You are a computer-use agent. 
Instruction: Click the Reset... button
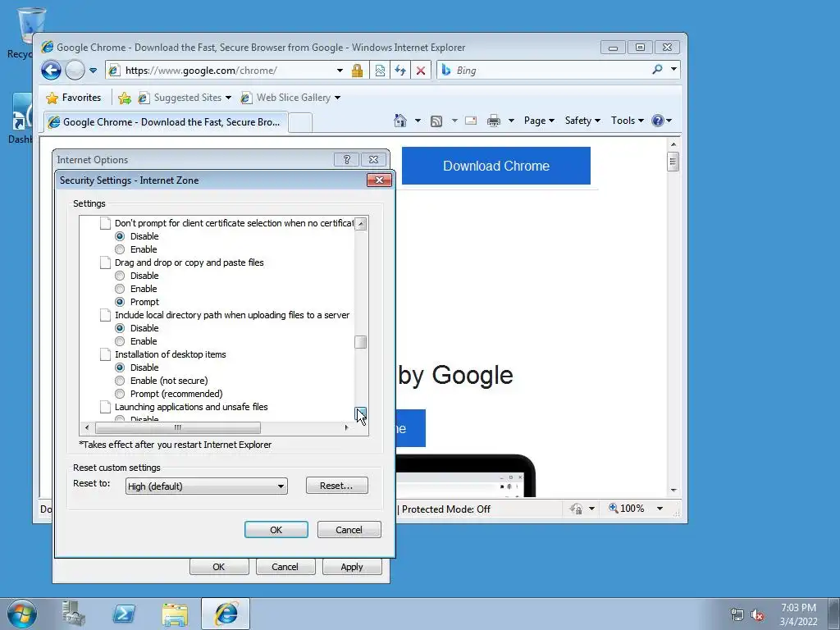(336, 486)
